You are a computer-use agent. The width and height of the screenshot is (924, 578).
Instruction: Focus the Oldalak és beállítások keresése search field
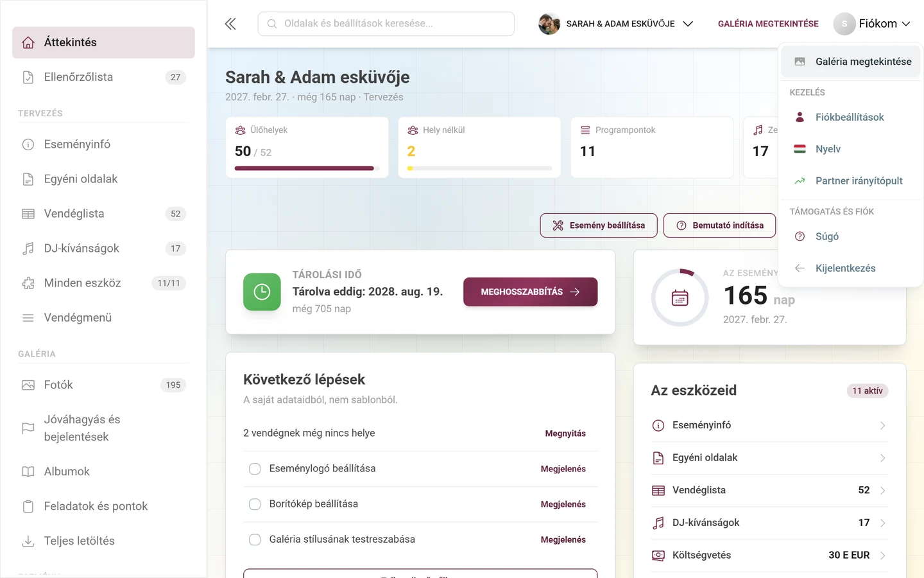(x=386, y=24)
